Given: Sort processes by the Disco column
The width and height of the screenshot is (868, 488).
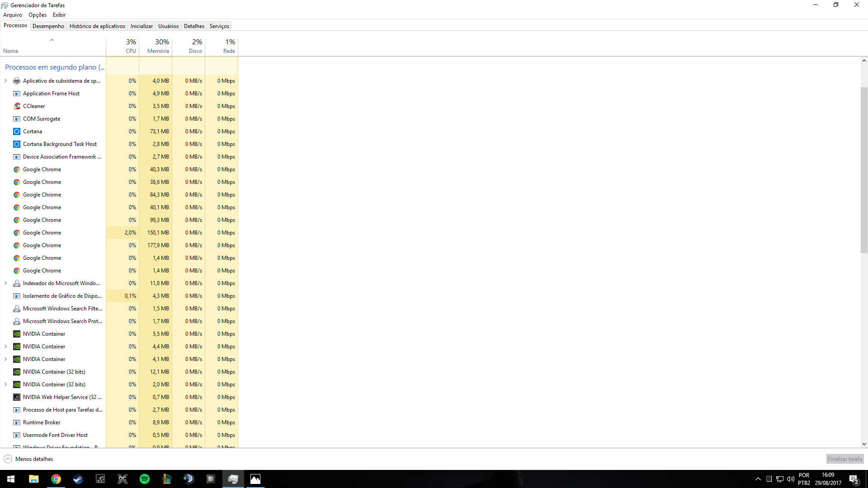Looking at the screenshot, I should pos(189,46).
